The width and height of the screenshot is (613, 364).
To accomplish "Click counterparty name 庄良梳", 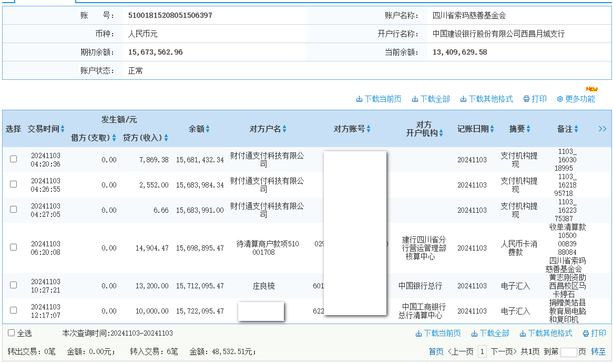I will [263, 286].
